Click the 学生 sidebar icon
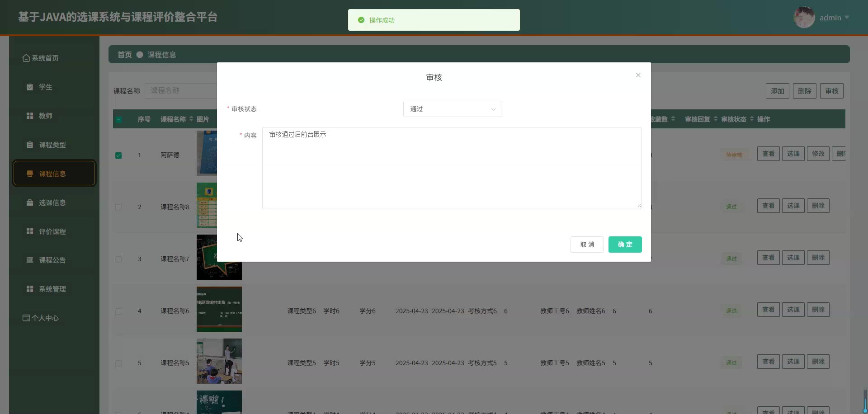 tap(30, 87)
